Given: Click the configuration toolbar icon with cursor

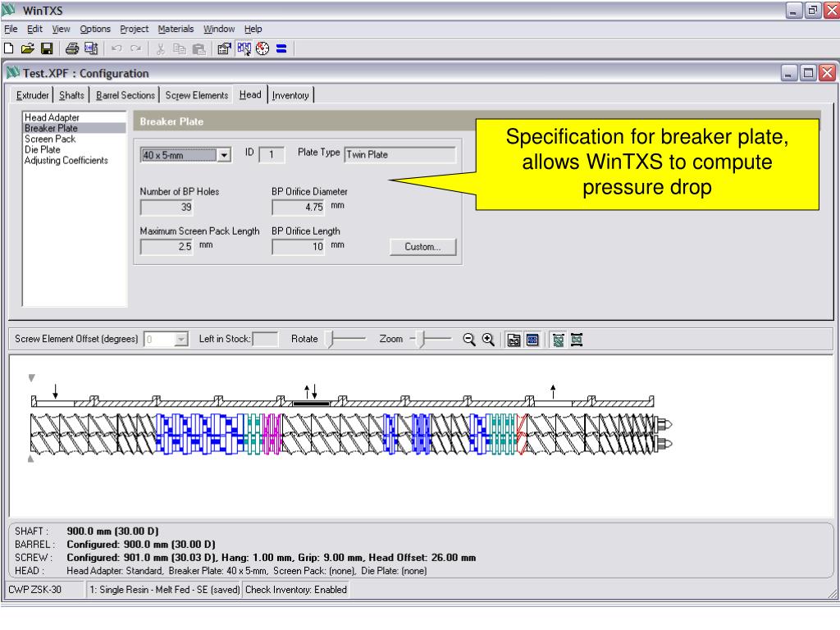Looking at the screenshot, I should pos(244,48).
